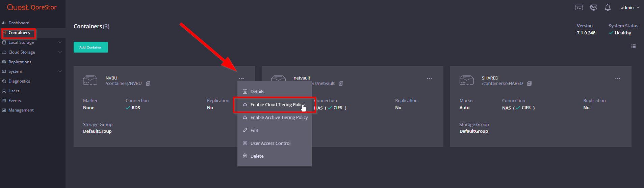Copy the netvault container path

pyautogui.click(x=341, y=84)
